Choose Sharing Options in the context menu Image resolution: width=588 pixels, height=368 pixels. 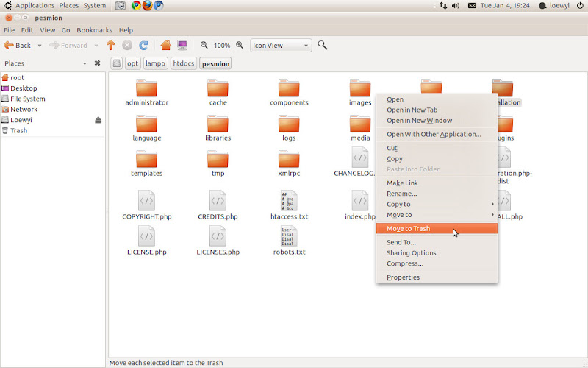point(437,253)
